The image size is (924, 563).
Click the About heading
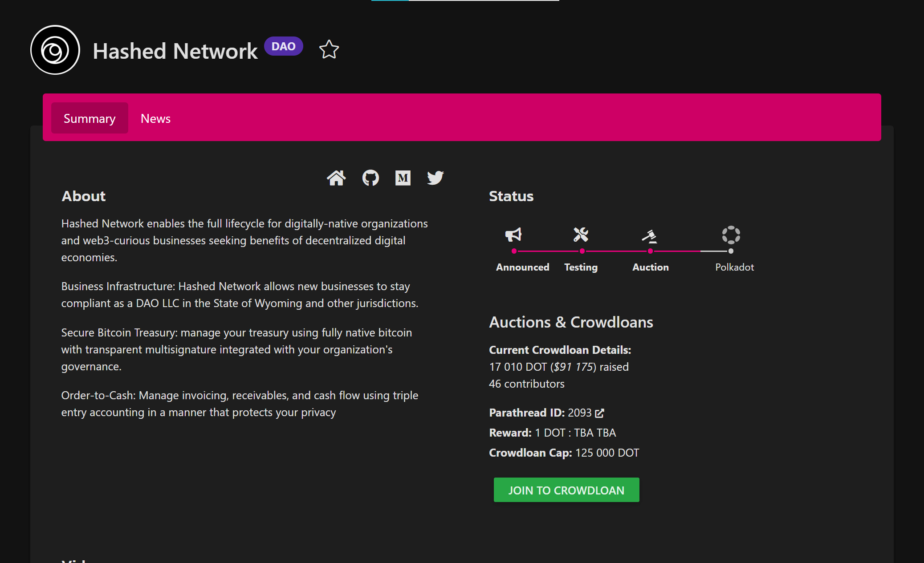[83, 196]
